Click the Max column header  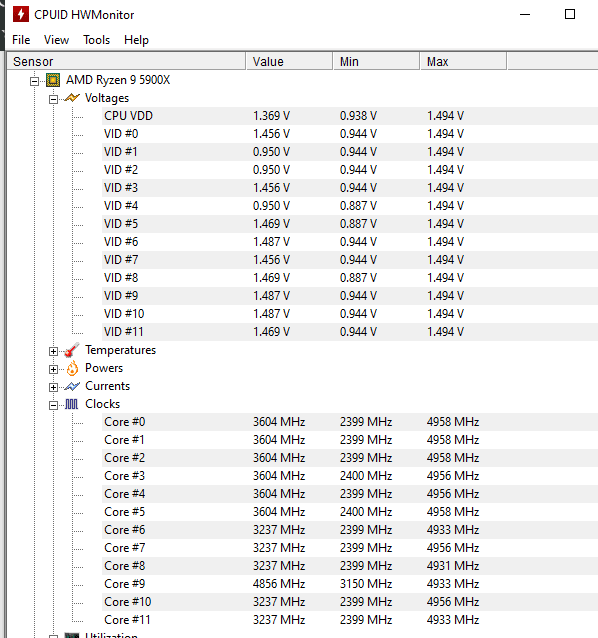click(464, 61)
